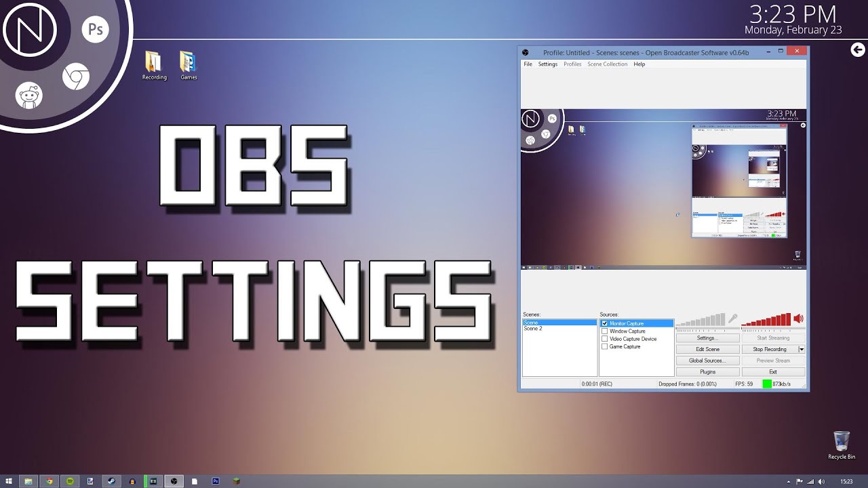The width and height of the screenshot is (868, 488).
Task: Open the Stop Recording dropdown arrow
Action: point(802,349)
